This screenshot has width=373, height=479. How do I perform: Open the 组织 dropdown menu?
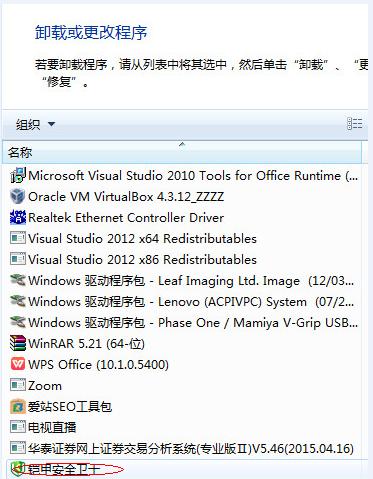[35, 124]
